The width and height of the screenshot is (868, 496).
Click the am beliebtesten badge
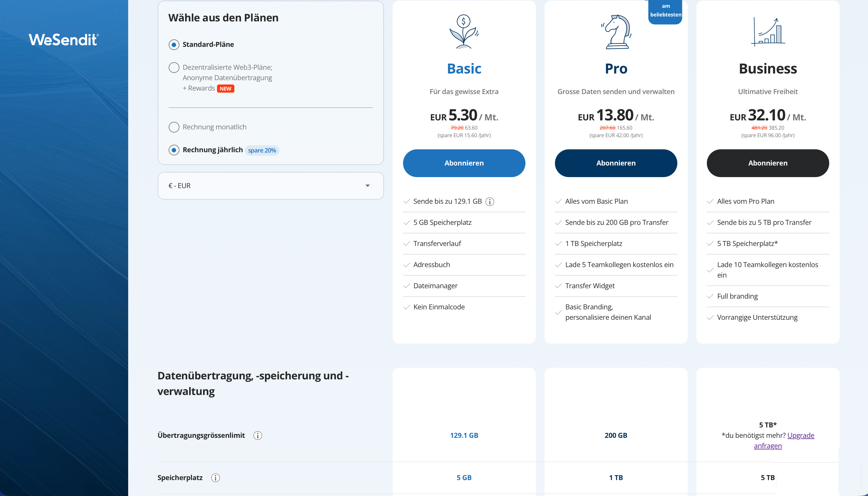click(665, 10)
